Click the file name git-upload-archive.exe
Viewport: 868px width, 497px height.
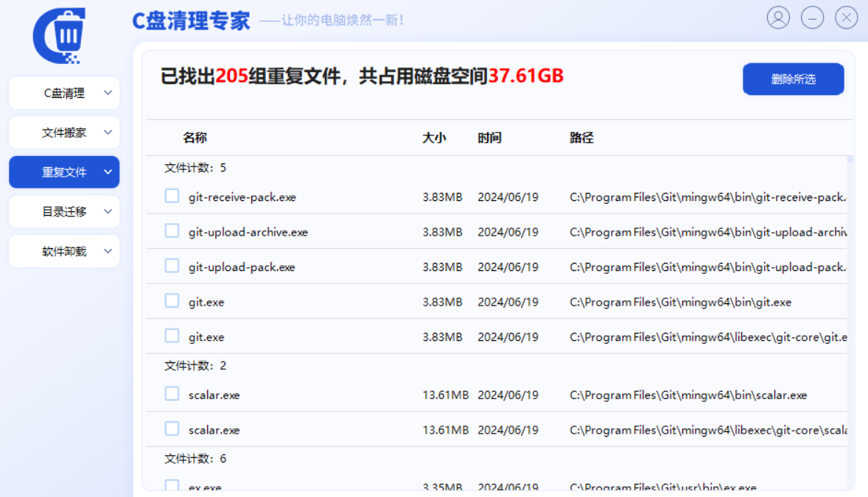(248, 233)
